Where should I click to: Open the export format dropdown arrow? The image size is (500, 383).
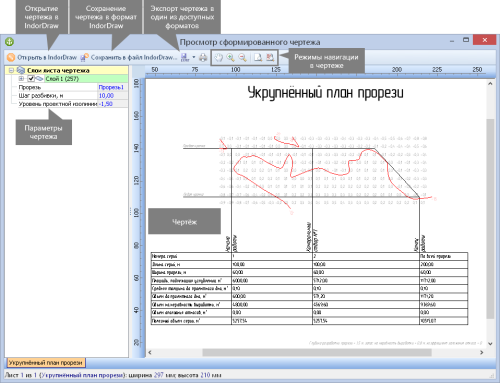pyautogui.click(x=193, y=57)
